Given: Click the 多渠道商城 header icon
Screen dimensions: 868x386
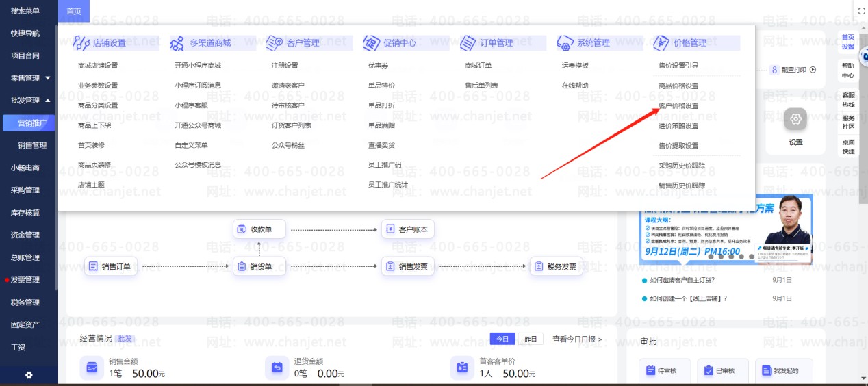Looking at the screenshot, I should 177,43.
